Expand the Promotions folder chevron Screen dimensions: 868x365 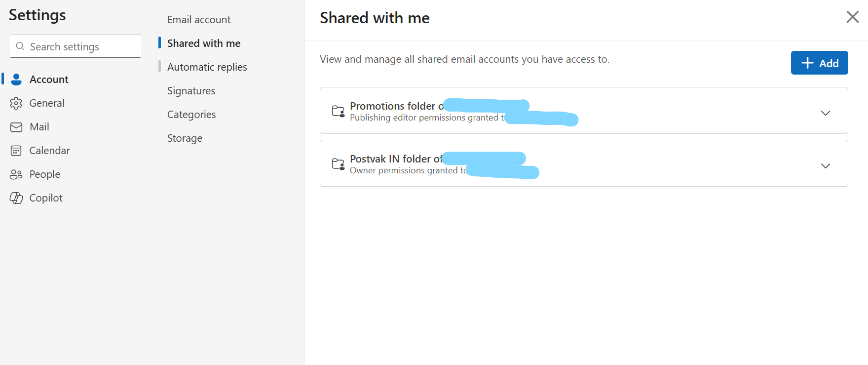click(x=825, y=113)
